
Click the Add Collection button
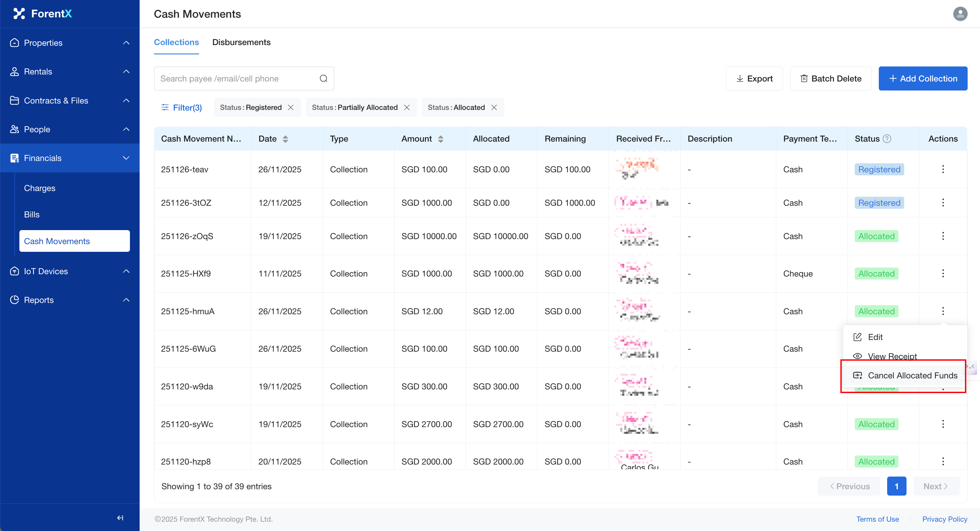(923, 78)
